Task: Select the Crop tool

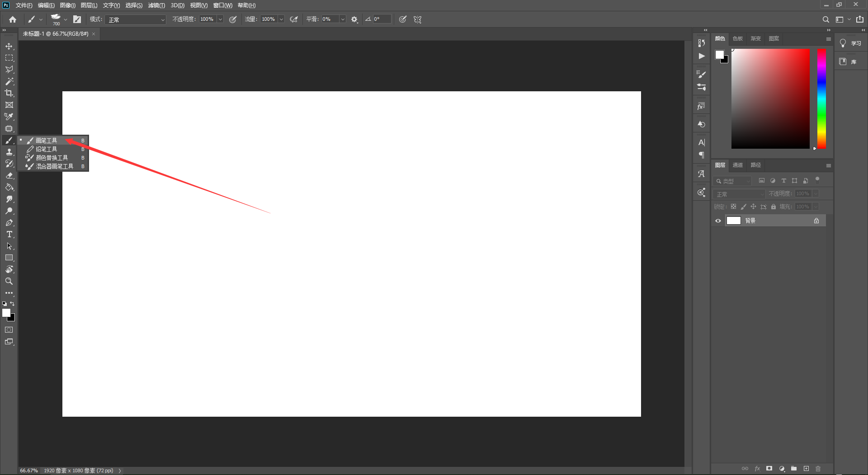Action: pos(9,93)
